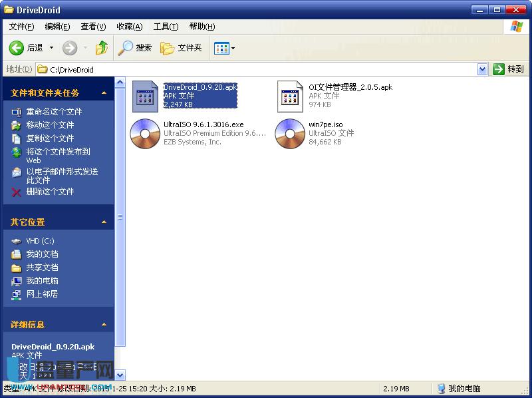Image resolution: width=532 pixels, height=398 pixels.
Task: Click the Up folder toolbar icon
Action: (x=101, y=48)
